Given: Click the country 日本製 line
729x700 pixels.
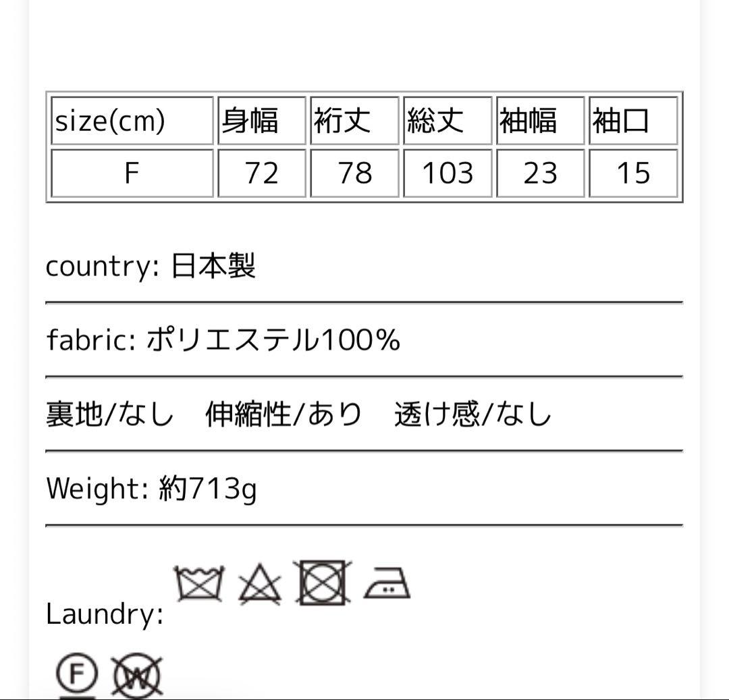Looking at the screenshot, I should pos(151,267).
